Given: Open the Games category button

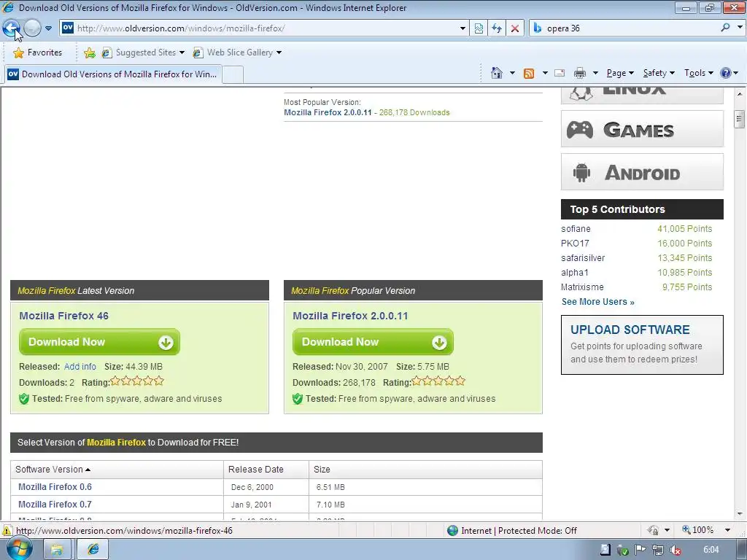Looking at the screenshot, I should point(642,129).
